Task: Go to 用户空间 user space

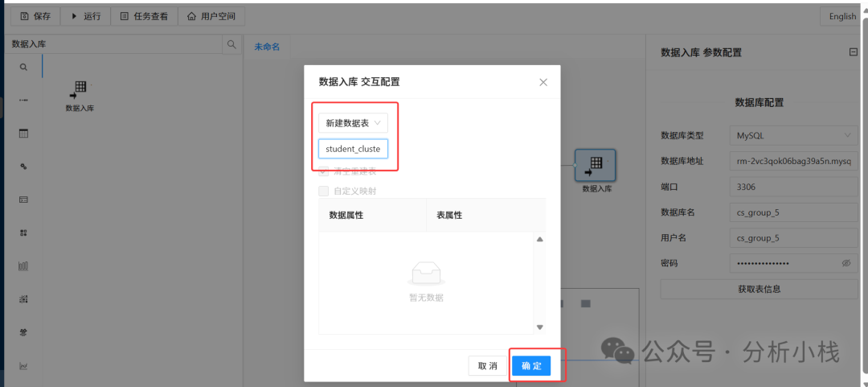Action: 211,17
